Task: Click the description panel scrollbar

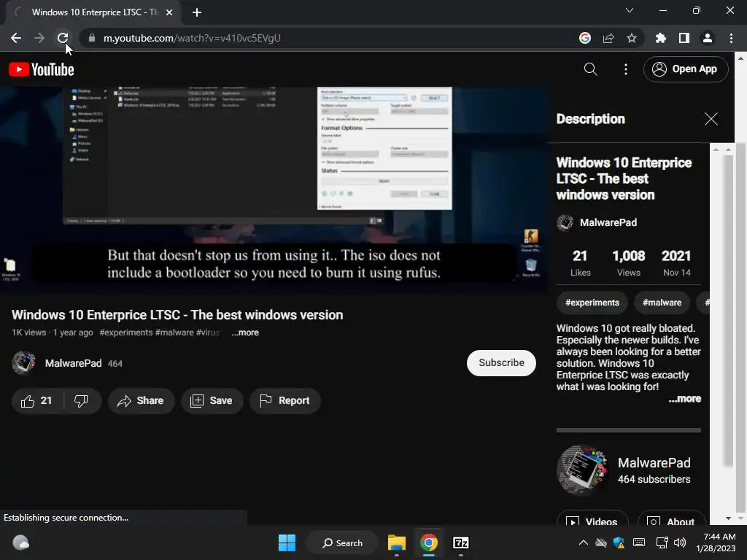Action: [727, 309]
